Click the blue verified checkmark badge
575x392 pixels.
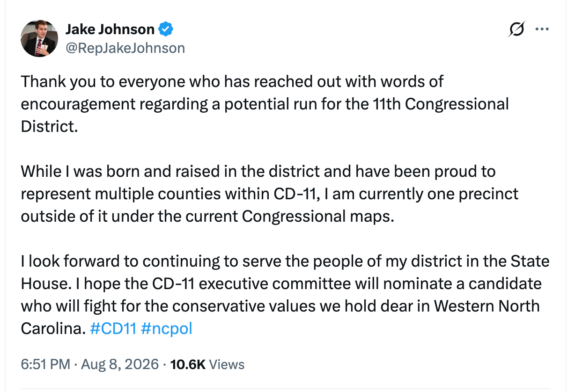166,29
